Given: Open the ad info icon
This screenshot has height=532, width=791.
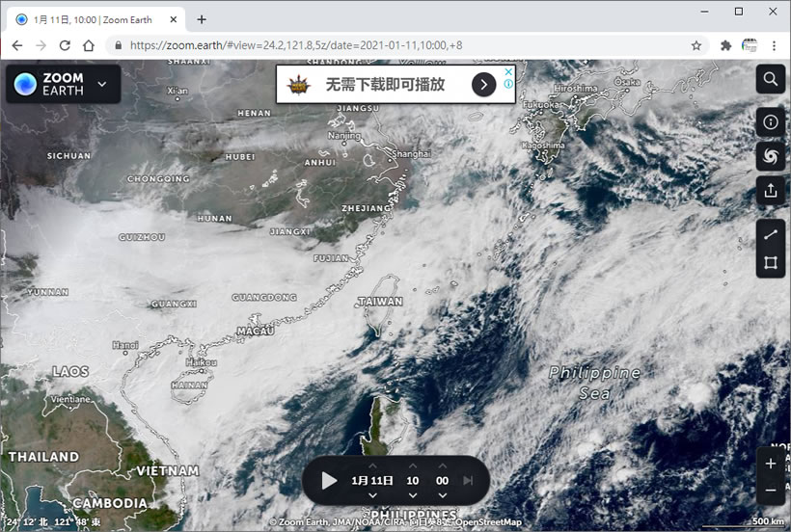Looking at the screenshot, I should tap(508, 84).
